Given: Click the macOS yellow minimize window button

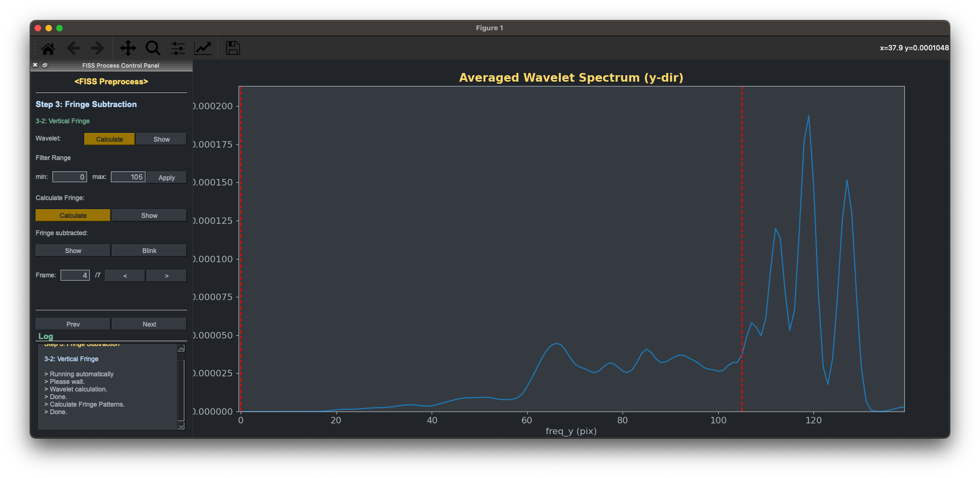Looking at the screenshot, I should 49,28.
